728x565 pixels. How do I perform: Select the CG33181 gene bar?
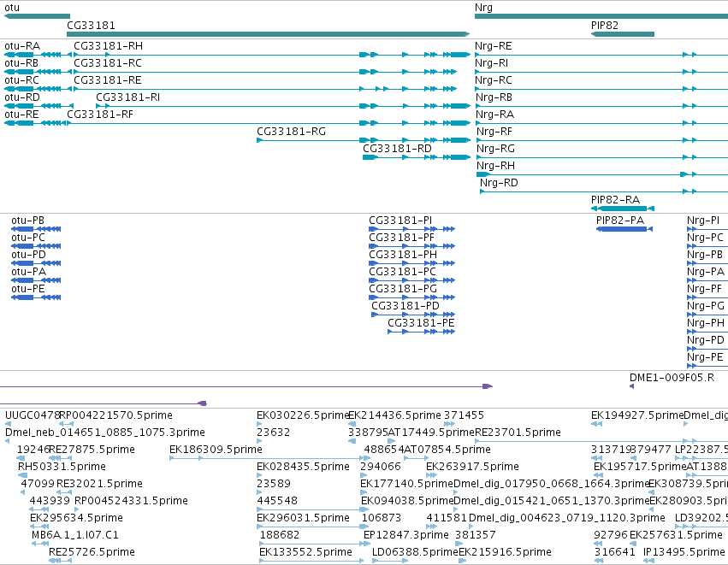point(269,34)
